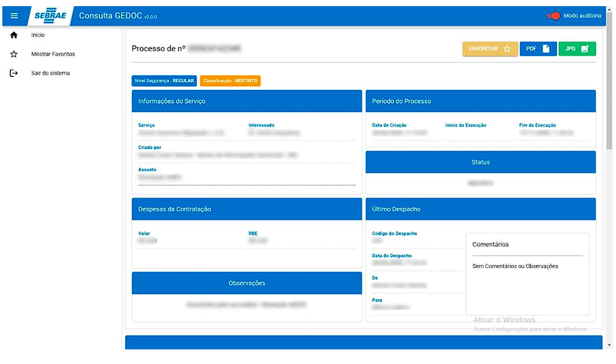The width and height of the screenshot is (616, 364).
Task: Click the Despesas da Contratação panel header
Action: tap(247, 209)
